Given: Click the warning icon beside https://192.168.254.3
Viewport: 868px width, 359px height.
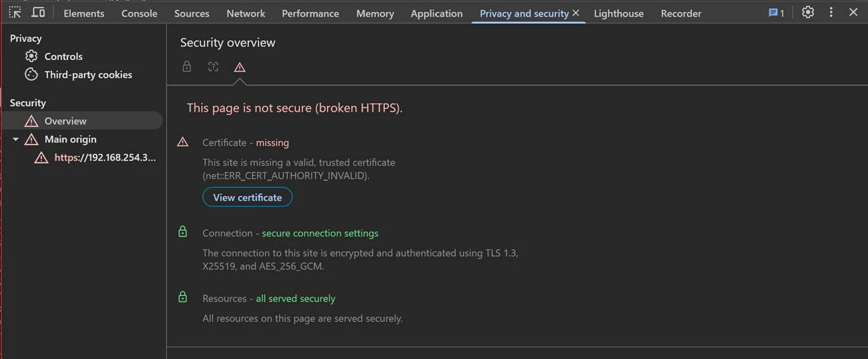Looking at the screenshot, I should click(x=41, y=158).
